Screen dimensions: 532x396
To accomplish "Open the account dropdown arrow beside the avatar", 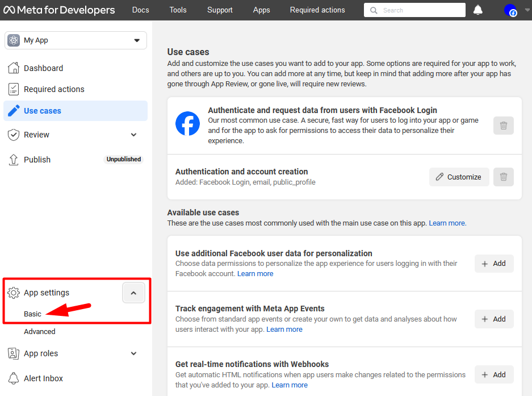I will (527, 10).
